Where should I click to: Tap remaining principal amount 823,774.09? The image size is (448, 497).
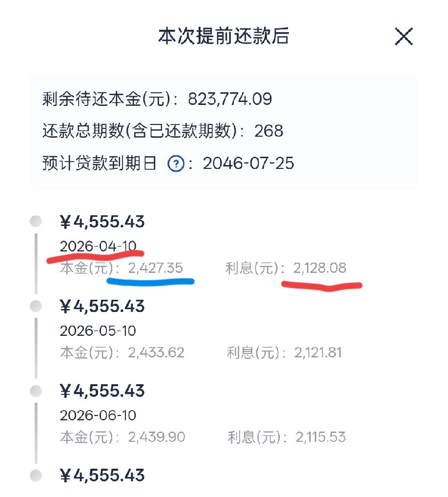(x=230, y=99)
